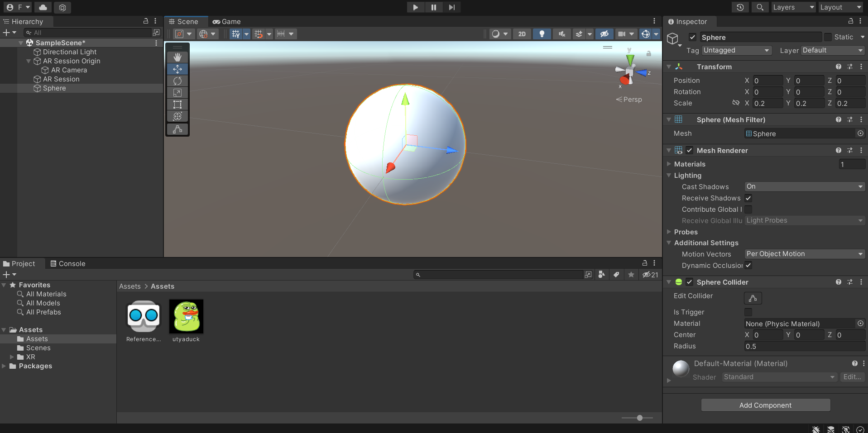Click the material Edit... button

pos(852,377)
